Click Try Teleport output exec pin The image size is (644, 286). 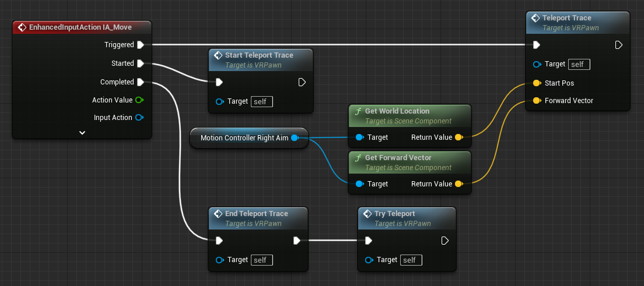coord(445,241)
